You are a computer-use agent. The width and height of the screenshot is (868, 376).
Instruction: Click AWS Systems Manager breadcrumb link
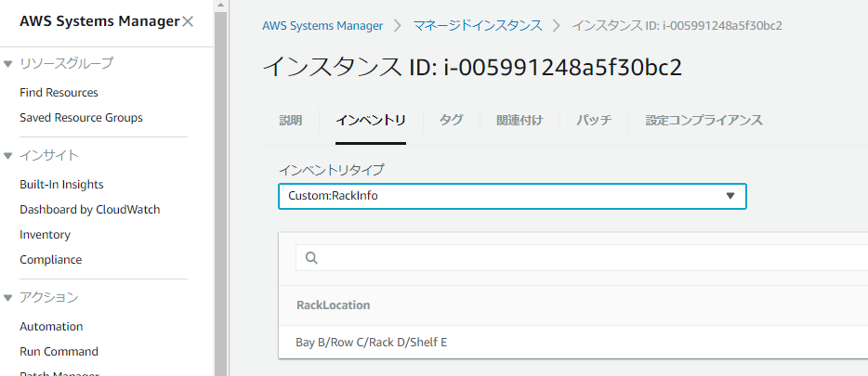pos(322,25)
